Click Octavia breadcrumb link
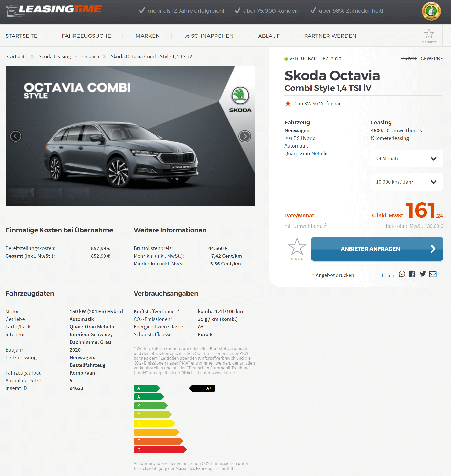This screenshot has height=476, width=451. pyautogui.click(x=91, y=56)
